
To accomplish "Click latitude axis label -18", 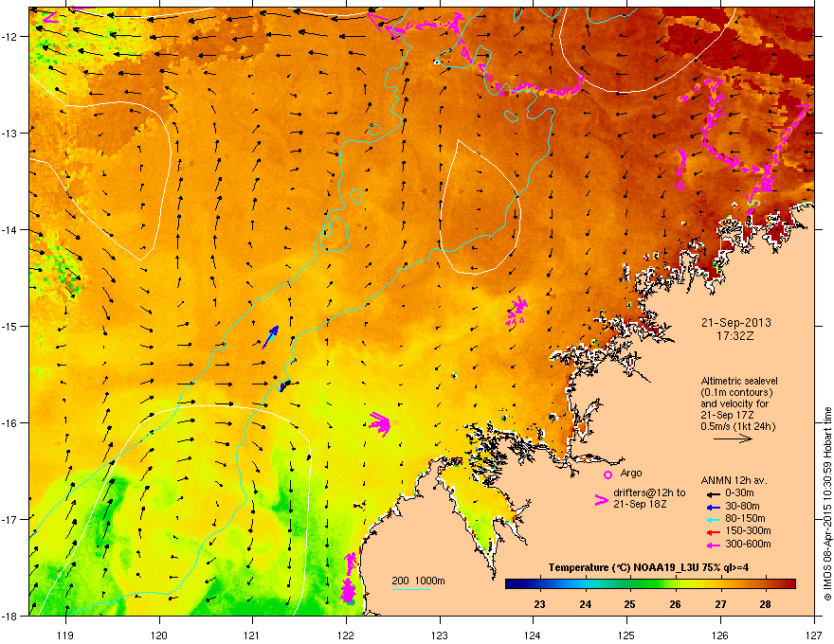I will [x=11, y=616].
